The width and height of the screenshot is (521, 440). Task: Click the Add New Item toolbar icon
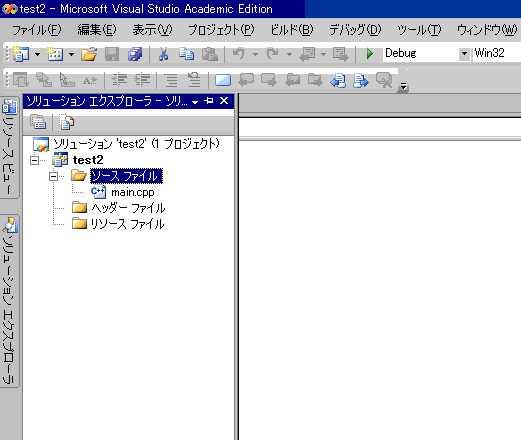56,54
